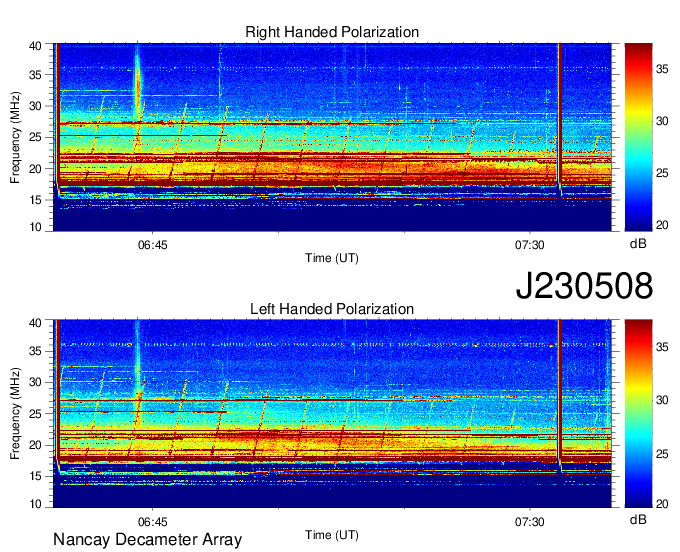Click the 25 MHz tick on Left Handed frequency axis
Viewport: 680px width, 552px height.
point(35,414)
